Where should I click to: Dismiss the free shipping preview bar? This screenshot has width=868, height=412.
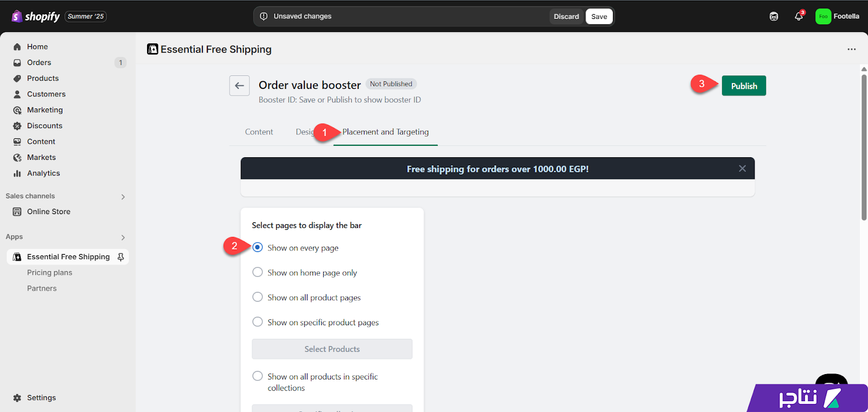(742, 169)
